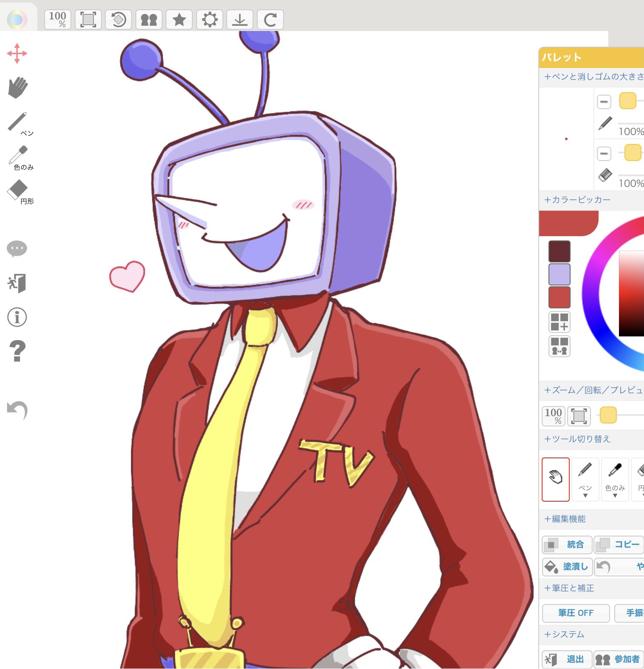
Task: Click the undo arrow in left sidebar
Action: [17, 410]
